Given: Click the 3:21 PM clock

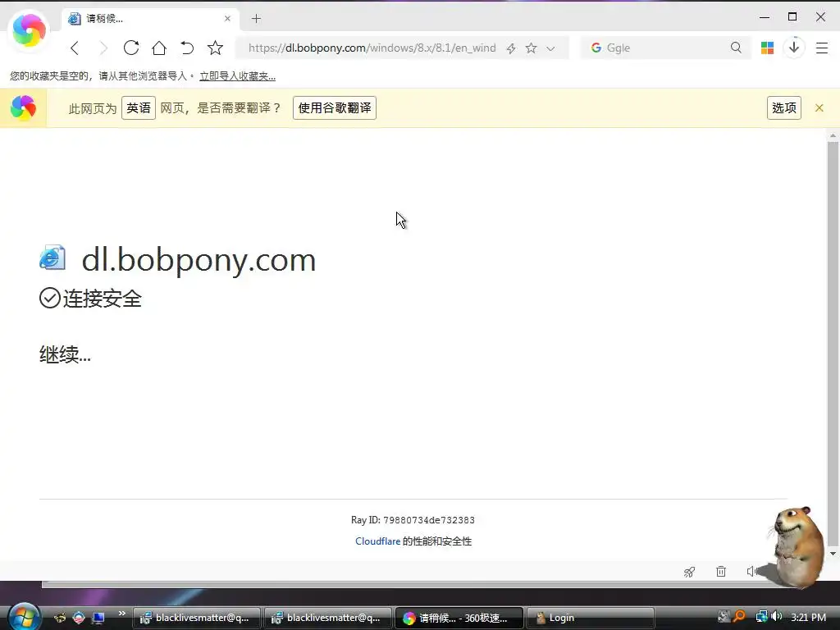Looking at the screenshot, I should coord(808,617).
